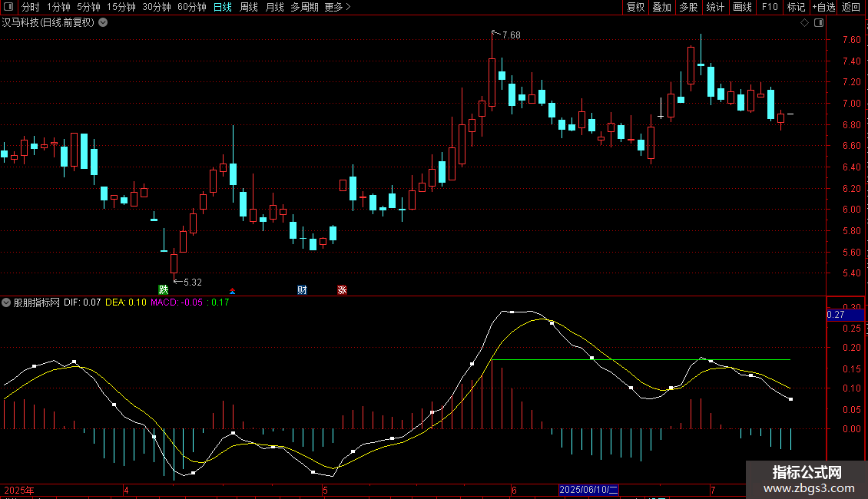Switch to 月线 monthly chart
This screenshot has width=868, height=499.
click(274, 7)
